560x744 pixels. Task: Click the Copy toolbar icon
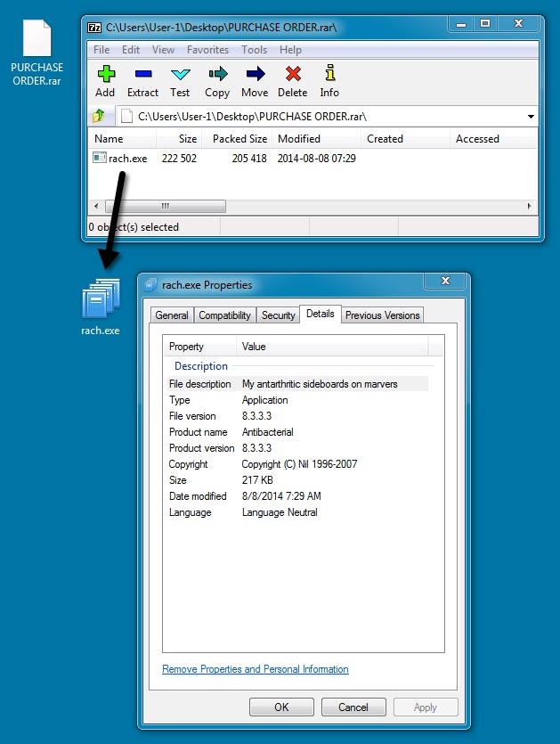tap(217, 76)
